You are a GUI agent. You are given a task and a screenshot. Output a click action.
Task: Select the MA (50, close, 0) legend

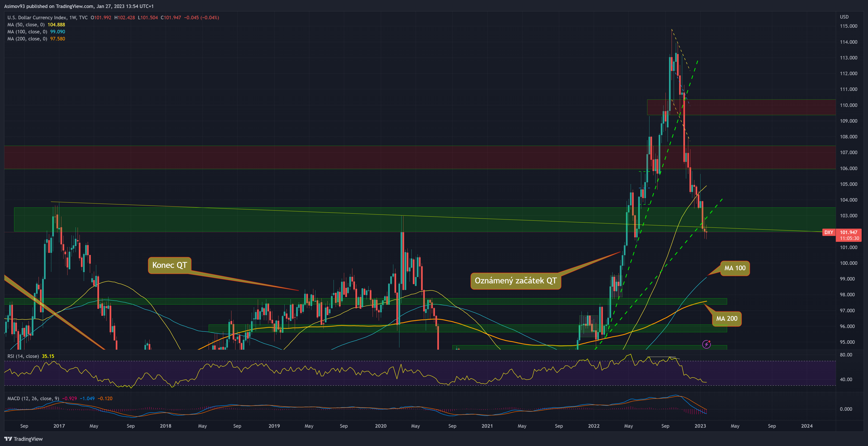tap(26, 25)
